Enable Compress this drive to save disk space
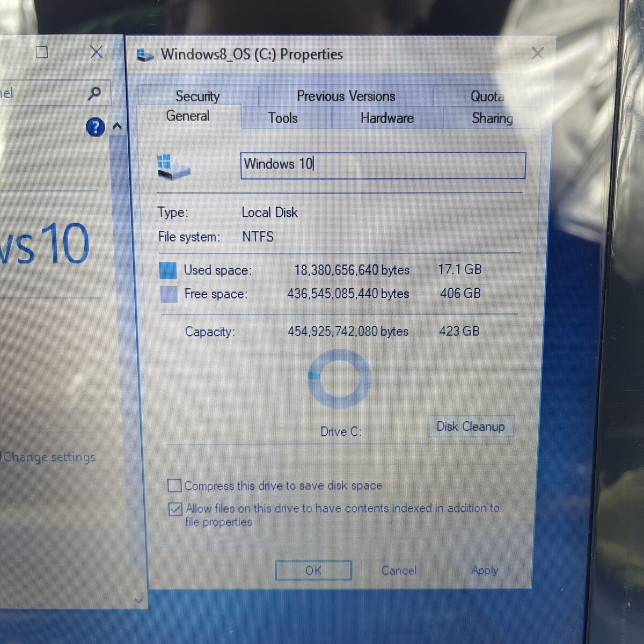Screen dimensions: 644x644 coord(174,486)
